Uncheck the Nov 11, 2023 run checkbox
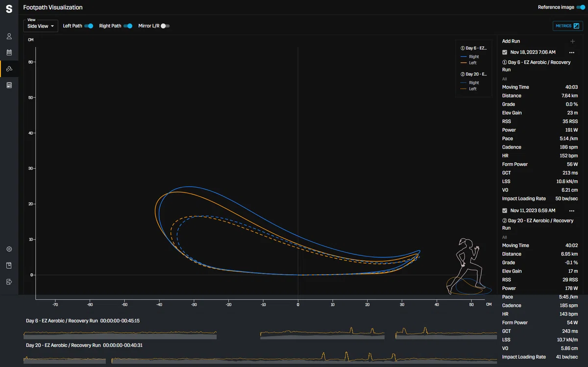588x367 pixels. click(x=505, y=210)
